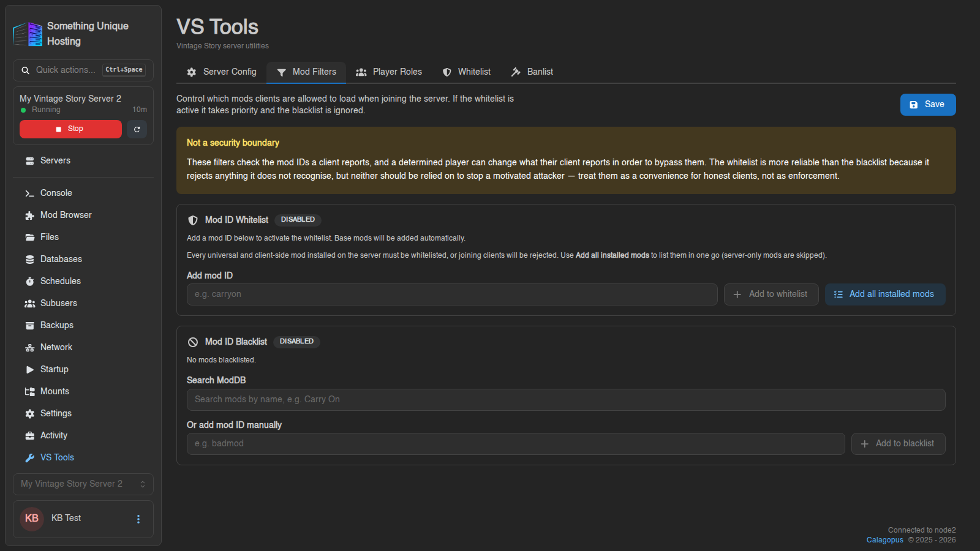This screenshot has width=980, height=551.
Task: Click the KB user avatar
Action: click(x=32, y=519)
